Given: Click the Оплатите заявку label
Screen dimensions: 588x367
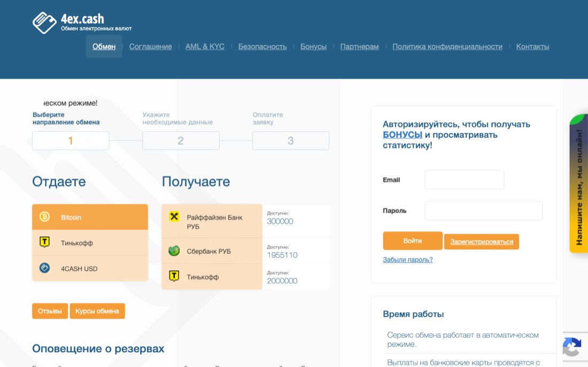Looking at the screenshot, I should point(268,119).
